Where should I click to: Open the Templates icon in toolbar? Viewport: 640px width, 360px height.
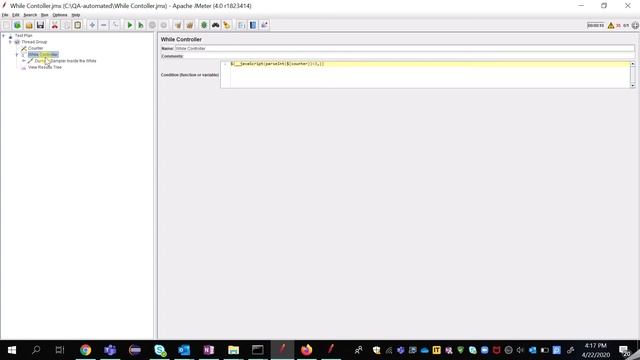pos(18,25)
